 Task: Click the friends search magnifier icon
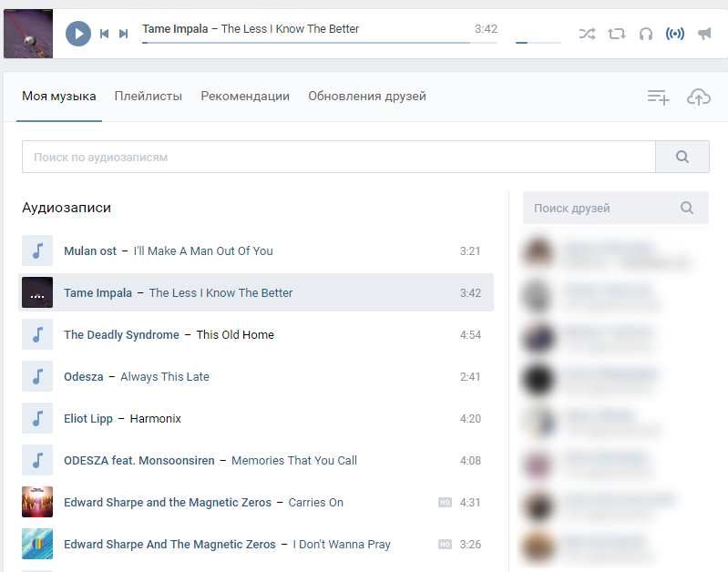[687, 208]
